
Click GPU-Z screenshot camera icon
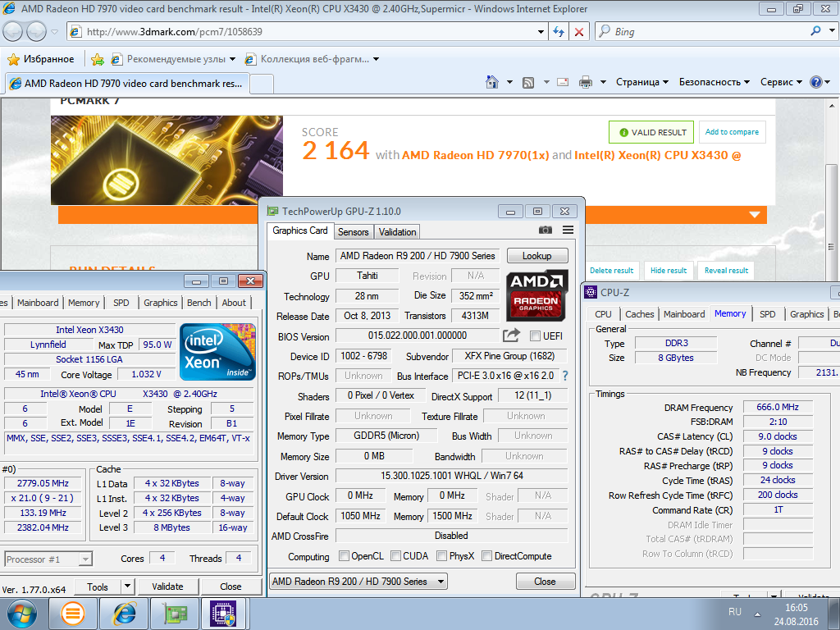(546, 230)
